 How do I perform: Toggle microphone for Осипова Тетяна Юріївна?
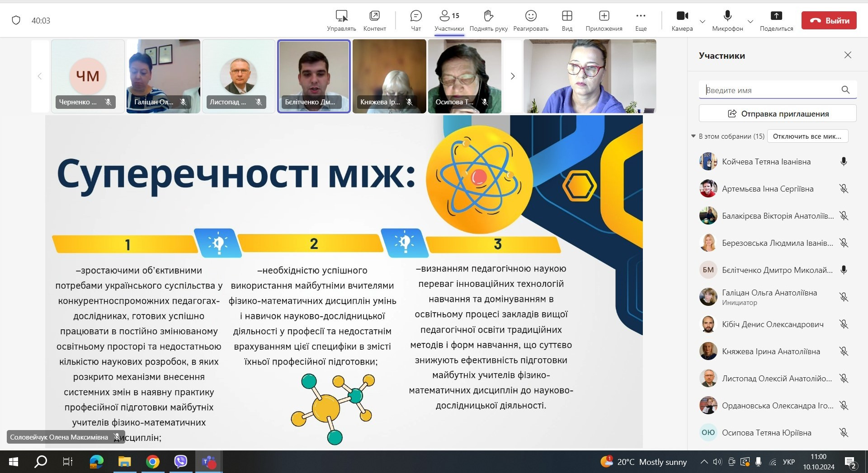point(844,433)
